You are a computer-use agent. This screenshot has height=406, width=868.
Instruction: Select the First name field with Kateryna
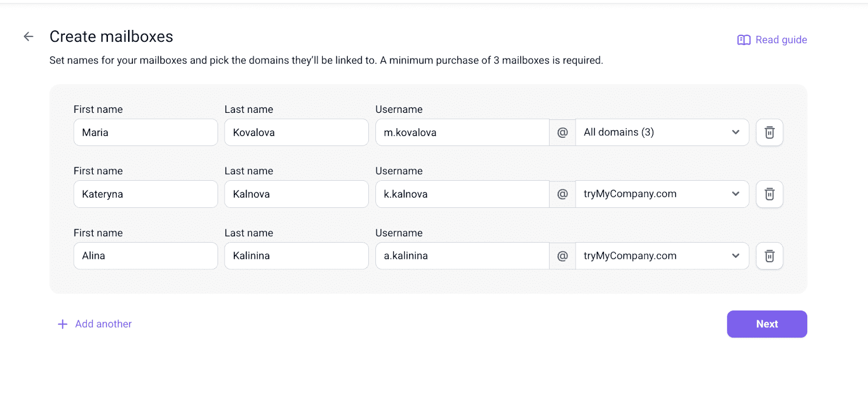coord(145,194)
